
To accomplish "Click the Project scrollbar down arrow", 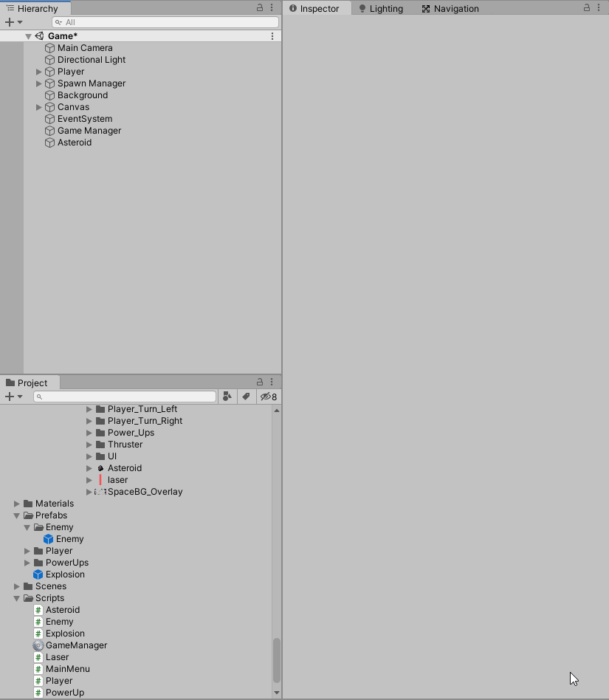I will (277, 693).
